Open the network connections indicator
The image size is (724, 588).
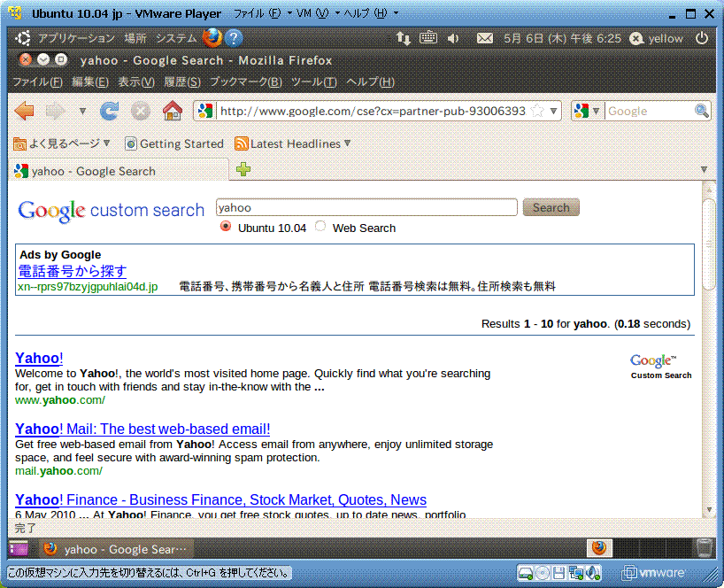click(403, 38)
